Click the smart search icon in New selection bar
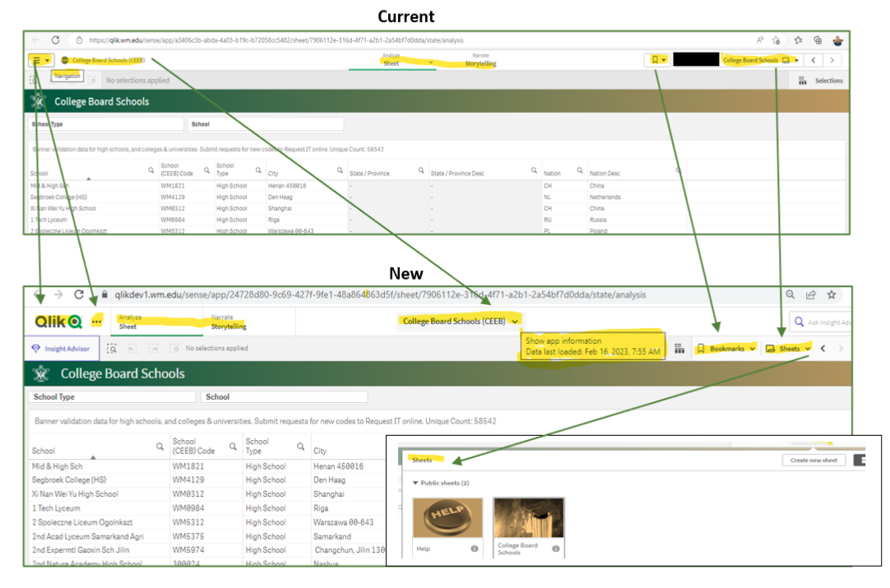This screenshot has height=588, width=890. [112, 349]
